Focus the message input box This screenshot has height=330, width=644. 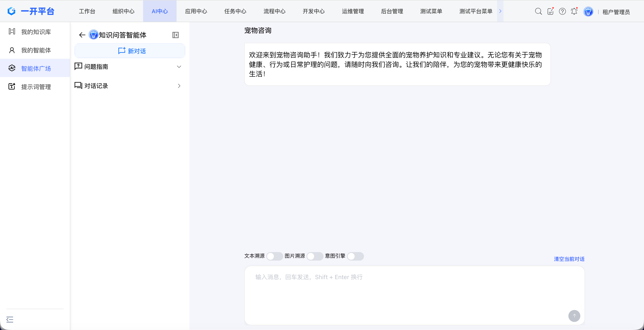point(400,290)
